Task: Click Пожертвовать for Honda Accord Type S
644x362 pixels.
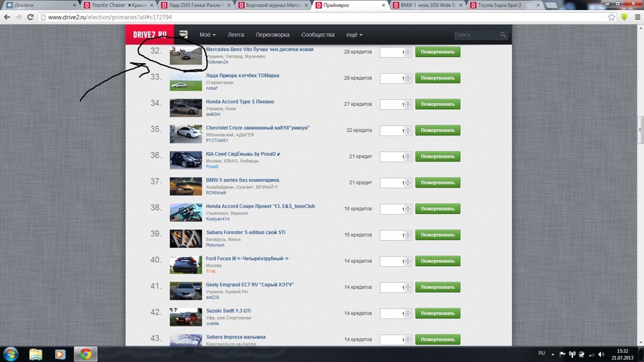Action: (x=437, y=105)
